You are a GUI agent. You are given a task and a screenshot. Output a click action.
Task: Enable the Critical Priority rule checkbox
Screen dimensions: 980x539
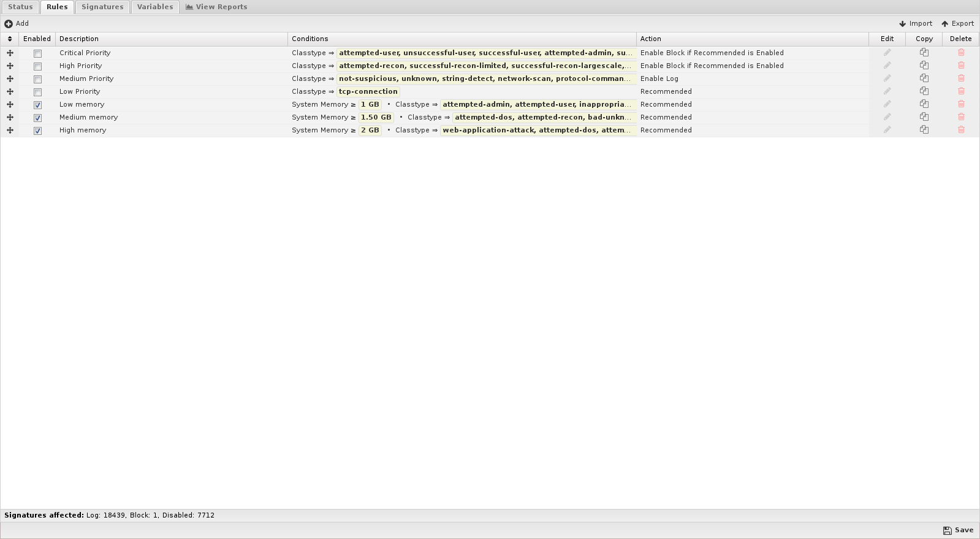pos(37,53)
